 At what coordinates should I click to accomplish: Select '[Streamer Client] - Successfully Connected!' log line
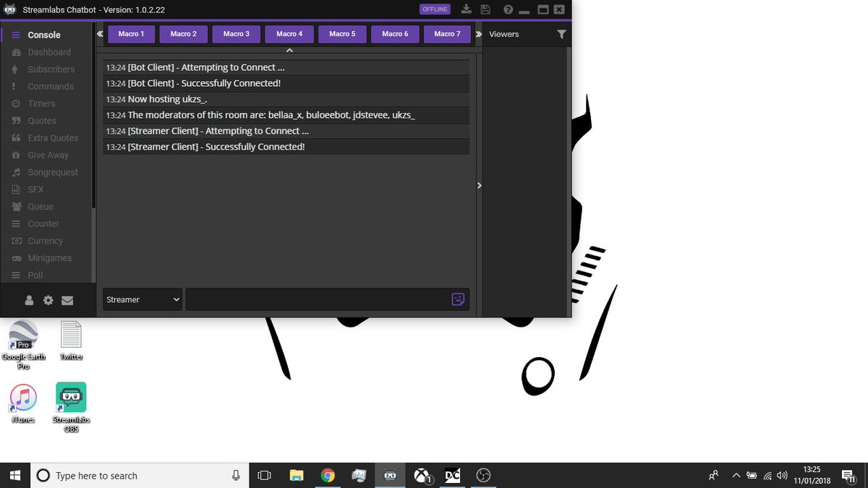tap(286, 147)
